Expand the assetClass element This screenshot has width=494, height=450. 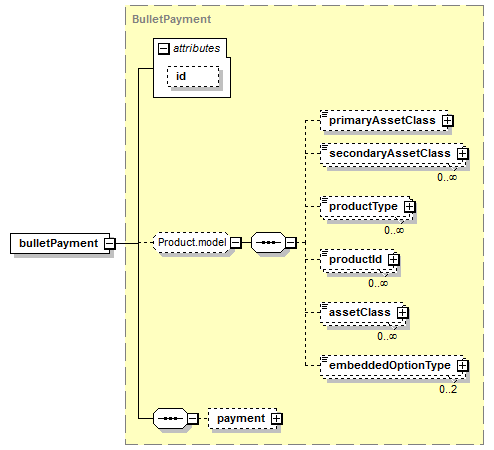coord(403,313)
